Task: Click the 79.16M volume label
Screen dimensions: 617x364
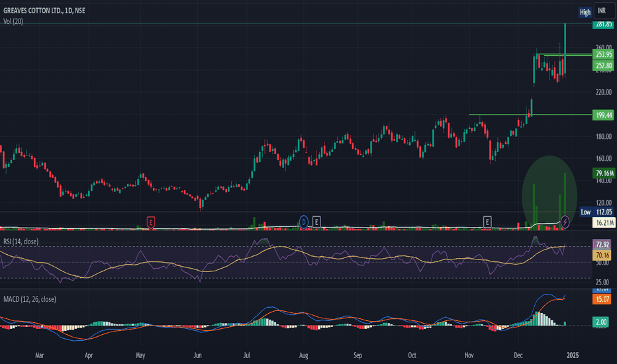Action: (604, 173)
